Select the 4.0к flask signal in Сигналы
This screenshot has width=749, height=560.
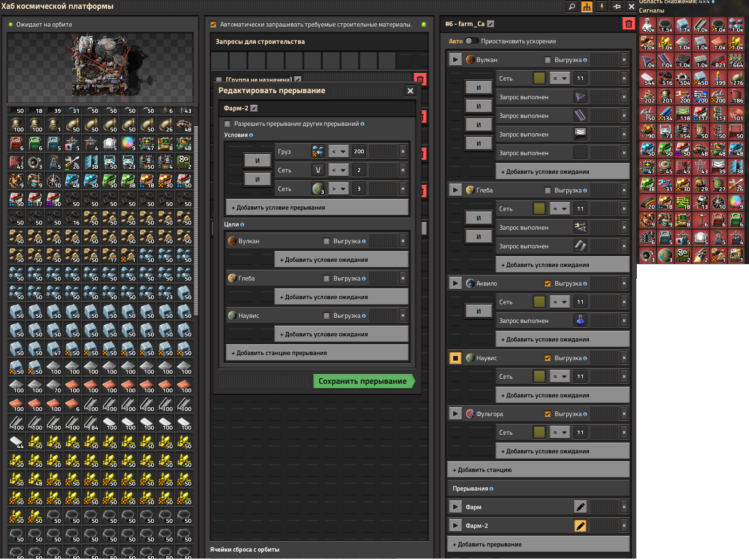(648, 25)
